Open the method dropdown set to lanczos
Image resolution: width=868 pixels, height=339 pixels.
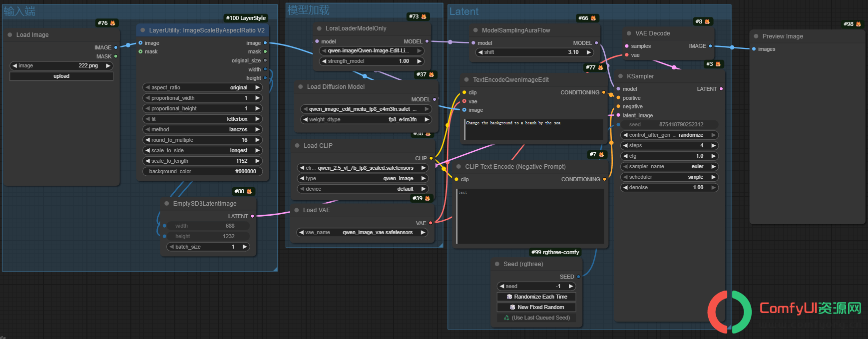pos(203,130)
